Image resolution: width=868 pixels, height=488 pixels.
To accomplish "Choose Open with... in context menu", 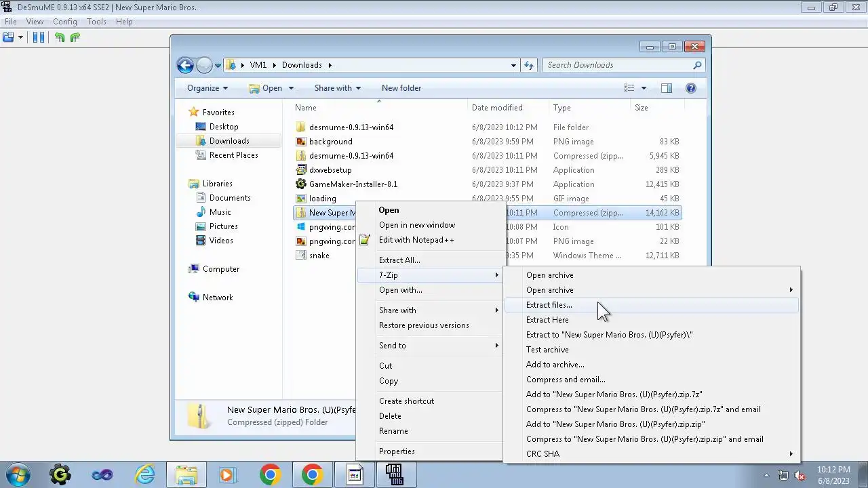I will [431, 290].
